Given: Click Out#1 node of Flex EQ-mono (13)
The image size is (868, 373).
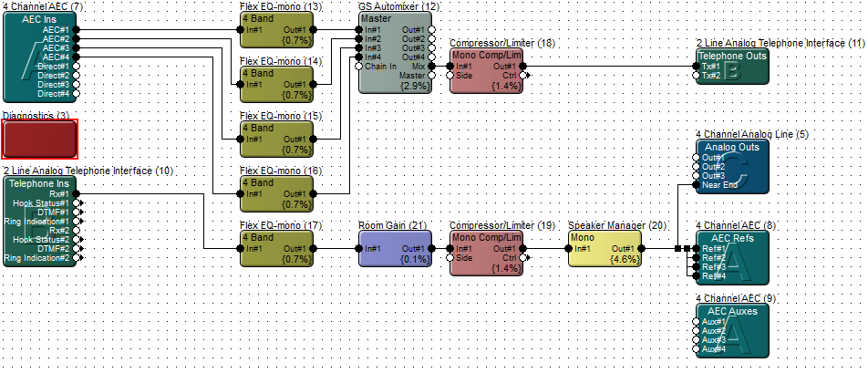Looking at the screenshot, I should click(314, 29).
